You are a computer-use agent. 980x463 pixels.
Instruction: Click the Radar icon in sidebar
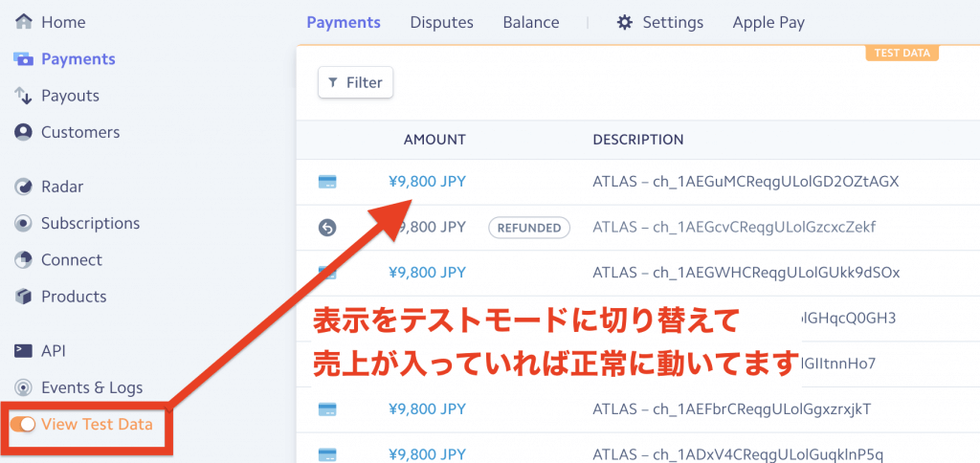click(23, 187)
